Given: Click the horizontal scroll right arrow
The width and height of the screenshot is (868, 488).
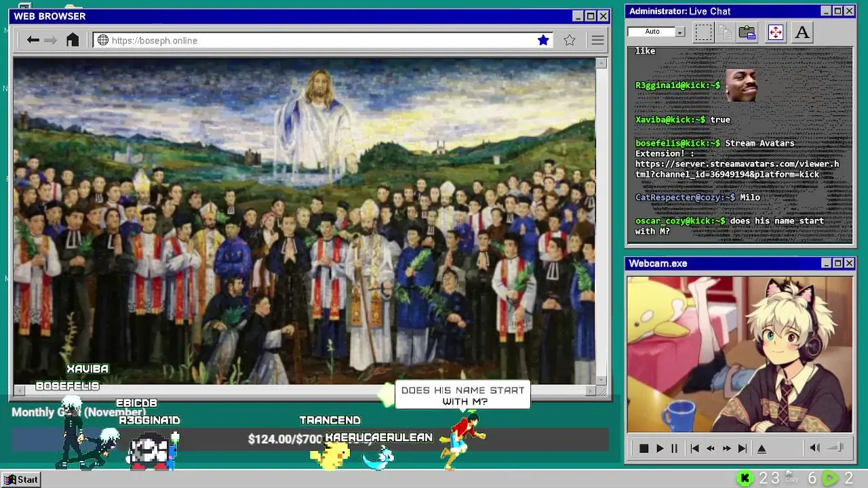Looking at the screenshot, I should 590,390.
